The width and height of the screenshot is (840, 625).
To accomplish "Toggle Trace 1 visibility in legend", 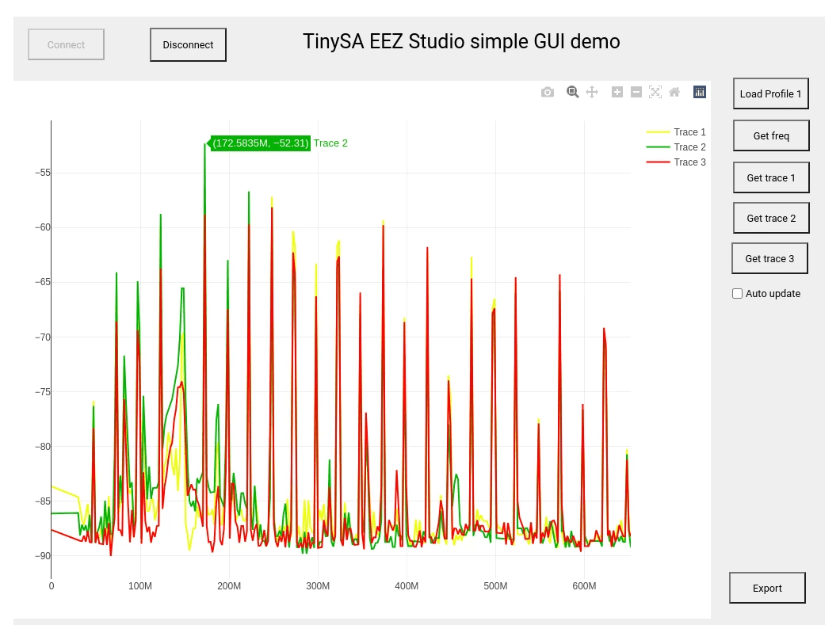I will click(x=676, y=131).
